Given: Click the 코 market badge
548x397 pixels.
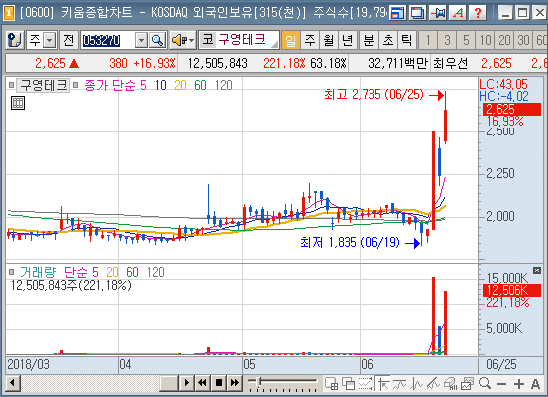Looking at the screenshot, I should [x=208, y=39].
